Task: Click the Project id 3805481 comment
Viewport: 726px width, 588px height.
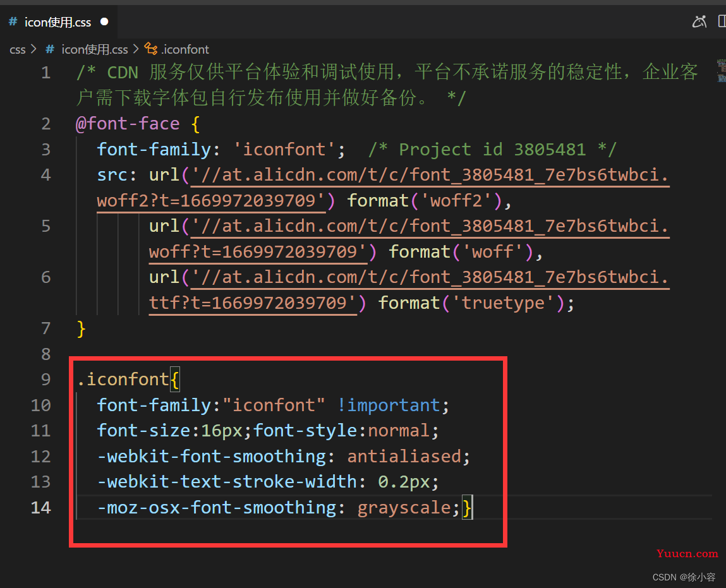Action: (x=492, y=150)
